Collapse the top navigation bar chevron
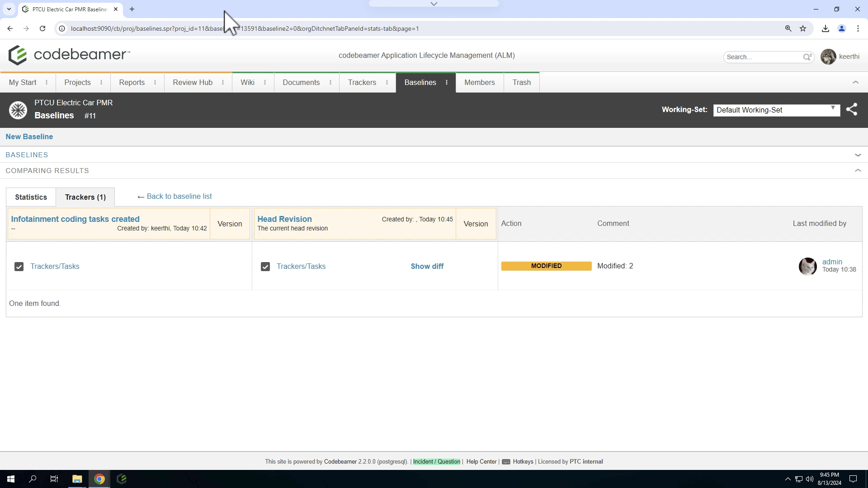 [855, 82]
